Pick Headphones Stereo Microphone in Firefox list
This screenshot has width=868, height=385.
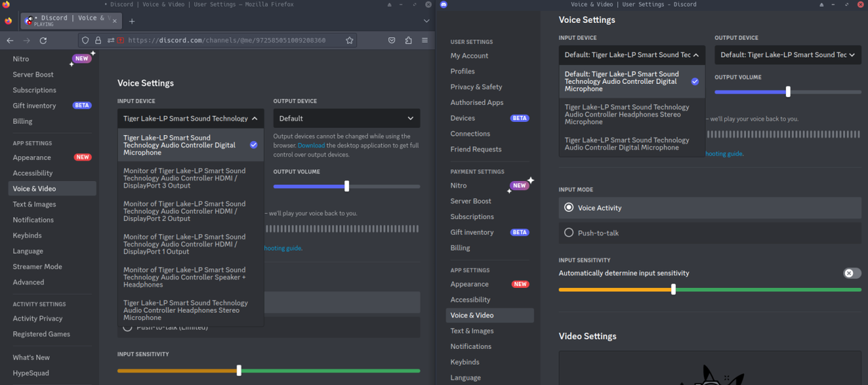(191, 310)
